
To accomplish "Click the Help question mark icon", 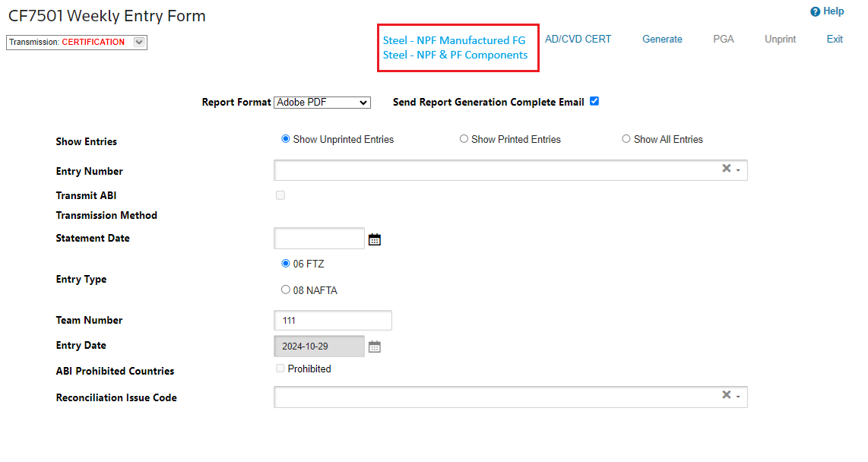I will [x=815, y=11].
